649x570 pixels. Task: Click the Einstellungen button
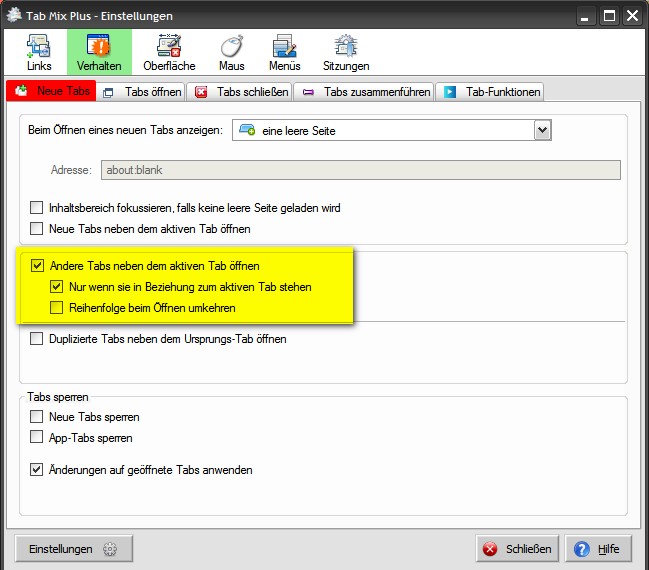coord(74,548)
